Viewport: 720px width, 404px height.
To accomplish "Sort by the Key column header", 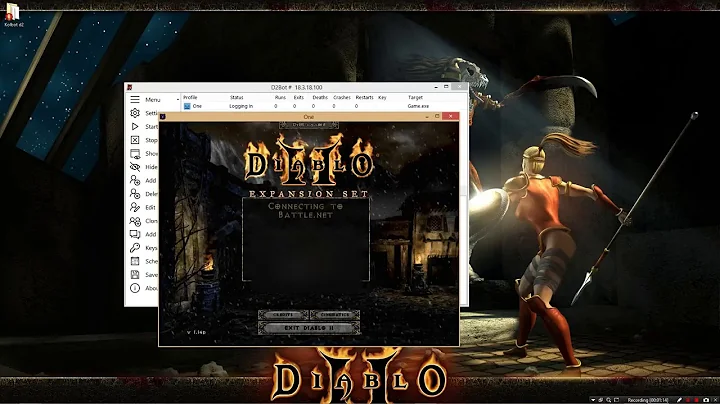I will point(382,97).
